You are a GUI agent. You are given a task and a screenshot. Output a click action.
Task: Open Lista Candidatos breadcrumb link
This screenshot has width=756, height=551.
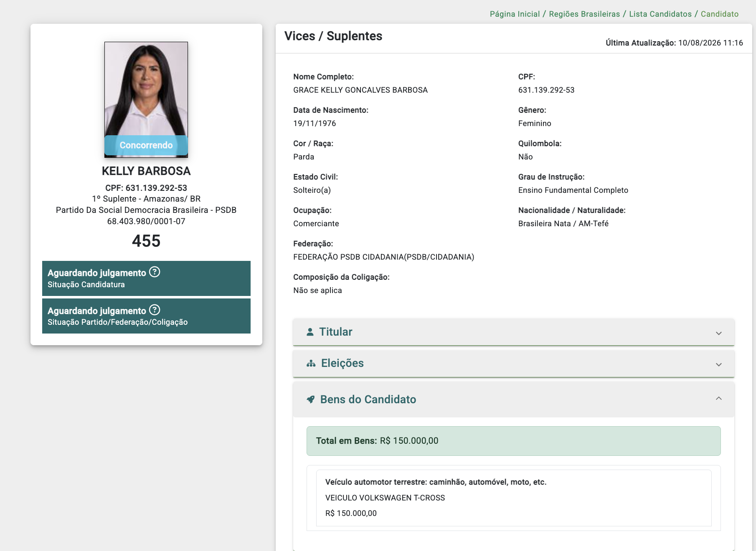[660, 14]
